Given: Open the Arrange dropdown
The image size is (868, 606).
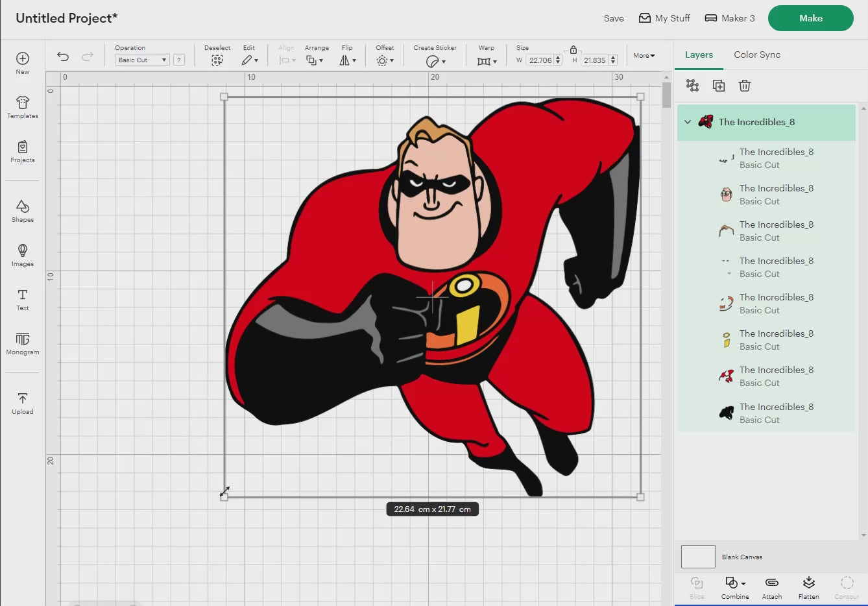Looking at the screenshot, I should pos(315,60).
